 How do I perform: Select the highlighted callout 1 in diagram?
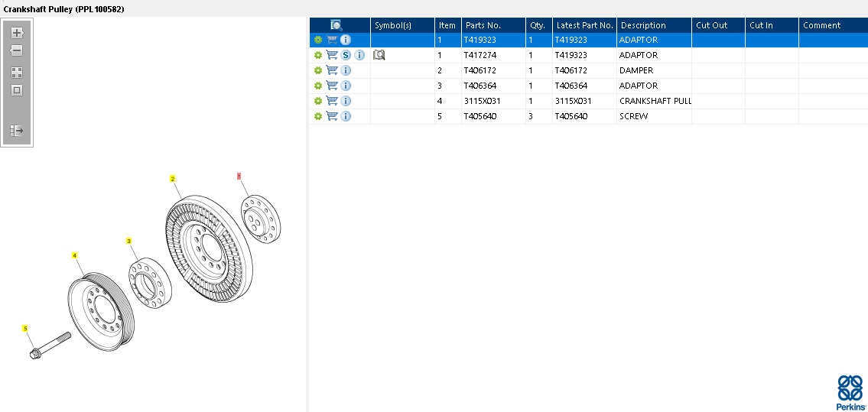click(239, 176)
